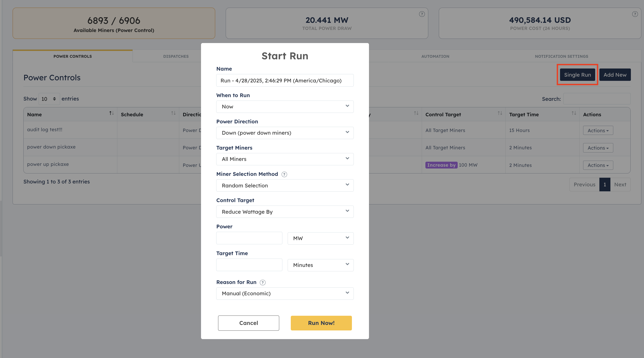Click the Run Now! button
Viewport: 644px width, 358px height.
pyautogui.click(x=321, y=323)
